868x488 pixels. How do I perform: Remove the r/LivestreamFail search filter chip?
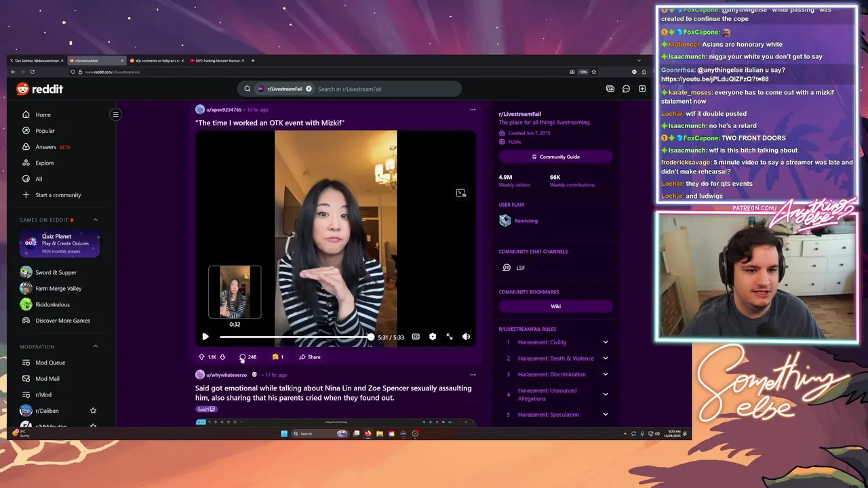click(x=309, y=89)
